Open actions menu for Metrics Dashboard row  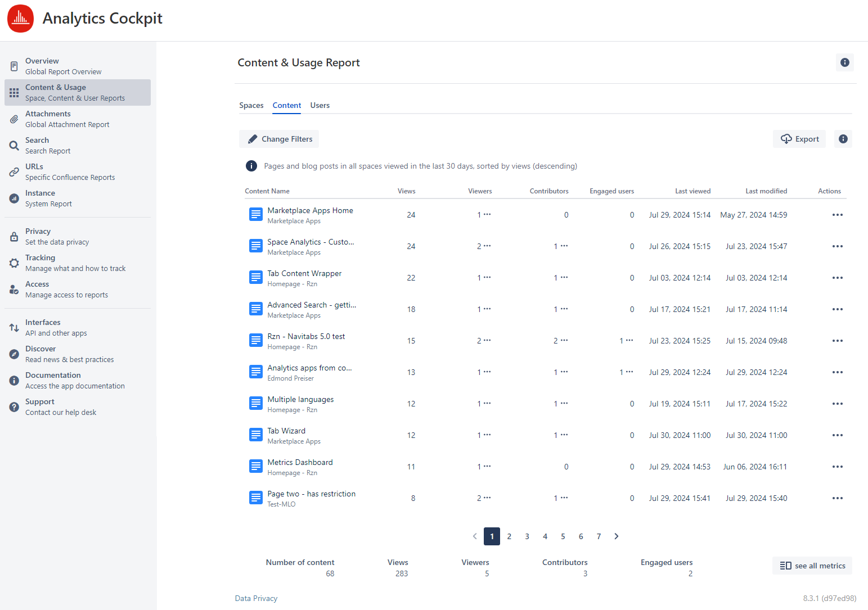tap(837, 467)
